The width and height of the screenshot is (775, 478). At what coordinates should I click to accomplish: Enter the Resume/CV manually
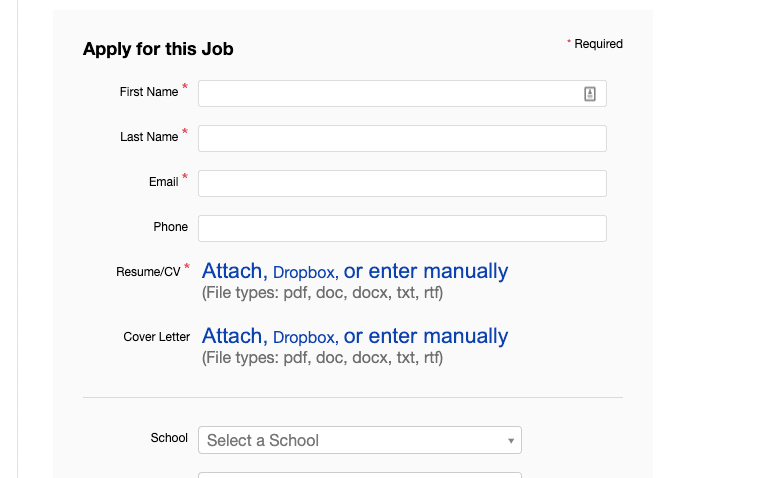click(426, 271)
